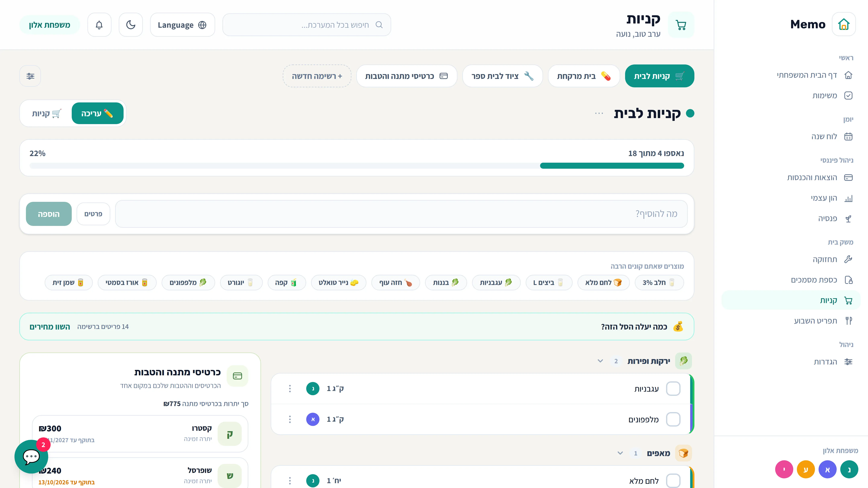Click the money bag icon in price banner
Image resolution: width=868 pixels, height=488 pixels.
pos(678,327)
